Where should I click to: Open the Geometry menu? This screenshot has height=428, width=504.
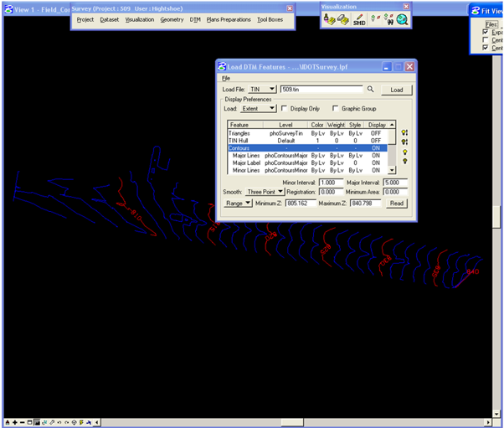(x=172, y=19)
